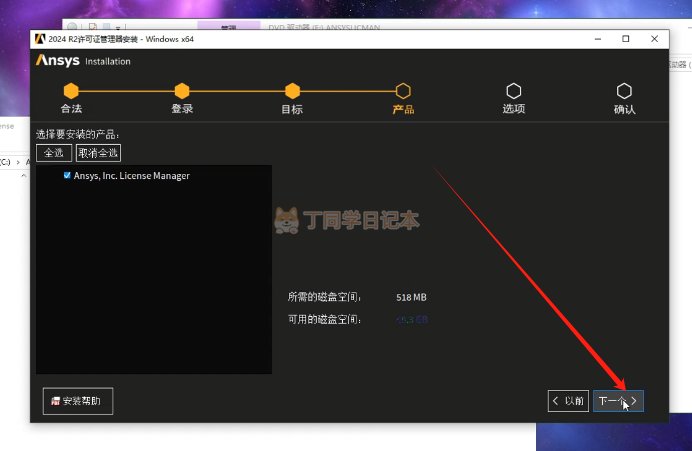Select the Ansys, Inc. License Manager label
The width and height of the screenshot is (692, 451).
point(131,176)
